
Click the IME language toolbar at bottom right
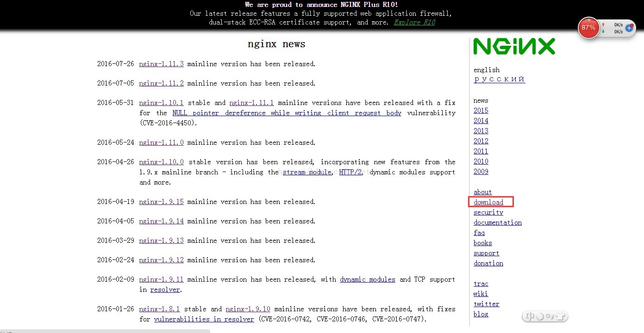click(x=545, y=316)
